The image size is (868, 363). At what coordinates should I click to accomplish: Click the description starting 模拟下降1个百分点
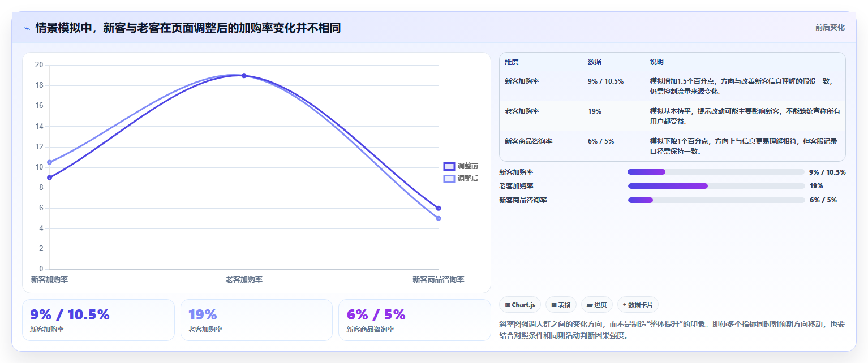pyautogui.click(x=745, y=146)
